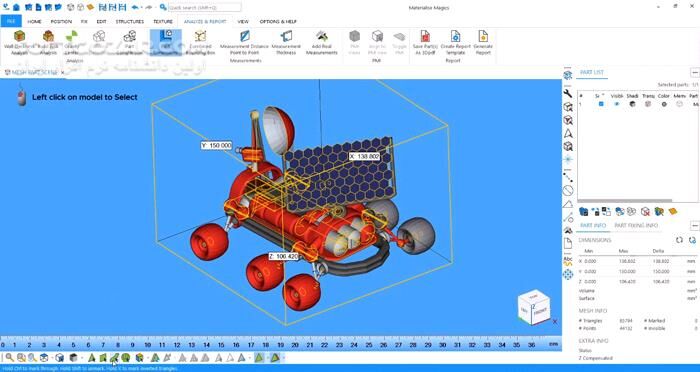
Task: Click the circle-slash icon in the side toolbar
Action: [567, 190]
